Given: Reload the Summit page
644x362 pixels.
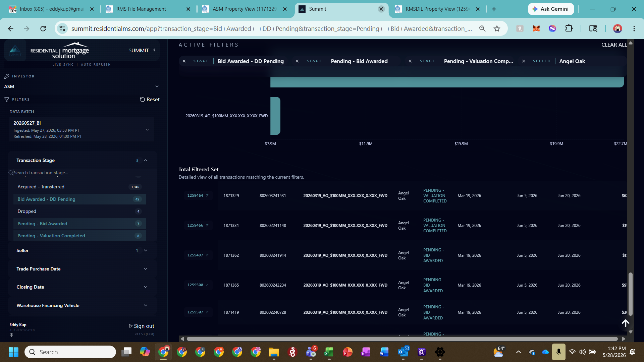Looking at the screenshot, I should [43, 29].
